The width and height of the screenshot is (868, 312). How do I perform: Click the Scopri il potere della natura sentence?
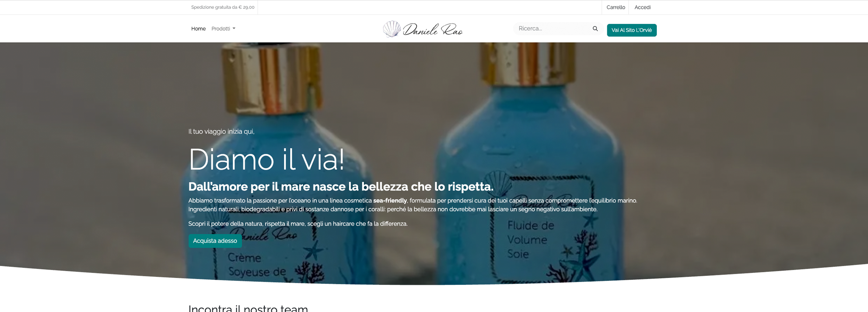(x=298, y=224)
